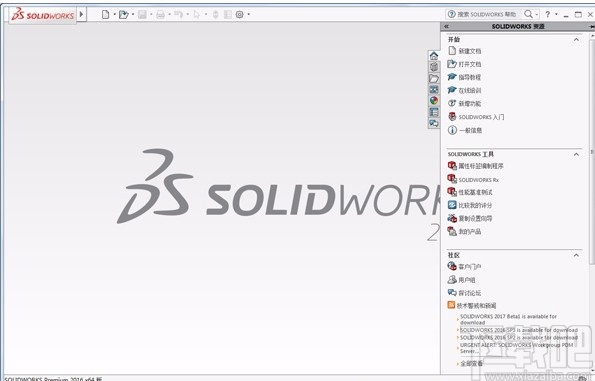Click scroll-up arrow of Resources pane
The height and width of the screenshot is (381, 595).
coord(592,35)
